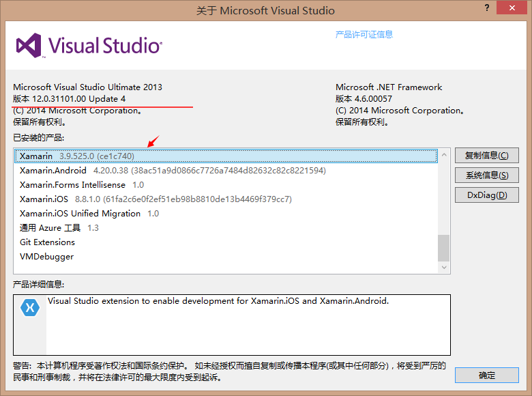Click Microsoft Visual Studio Ultimate 2013 text
The height and width of the screenshot is (396, 532).
(87, 87)
